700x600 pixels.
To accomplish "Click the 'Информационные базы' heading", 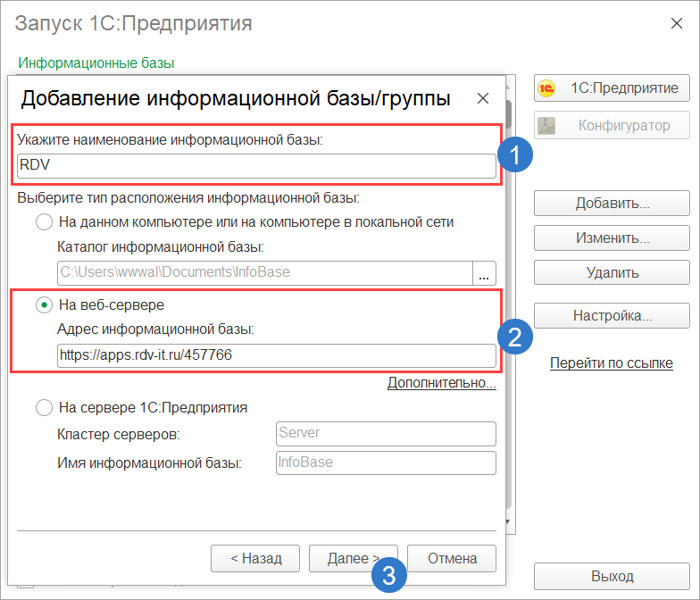I will 96,62.
